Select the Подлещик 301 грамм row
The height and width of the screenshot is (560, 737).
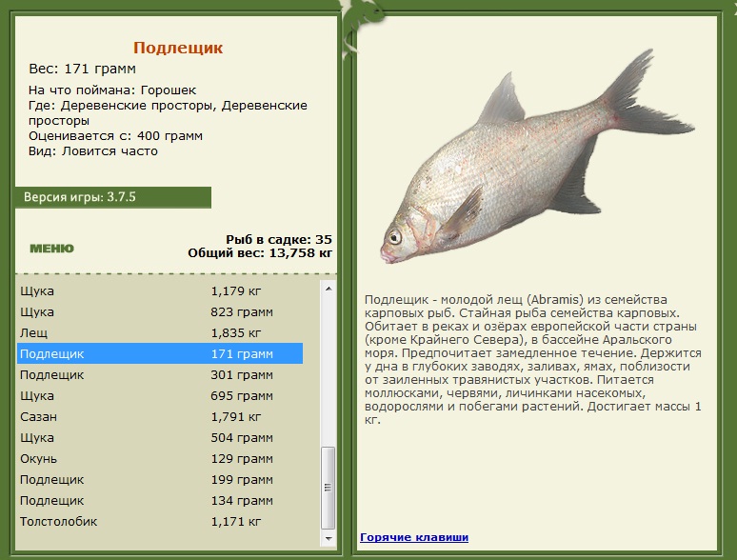[x=160, y=374]
